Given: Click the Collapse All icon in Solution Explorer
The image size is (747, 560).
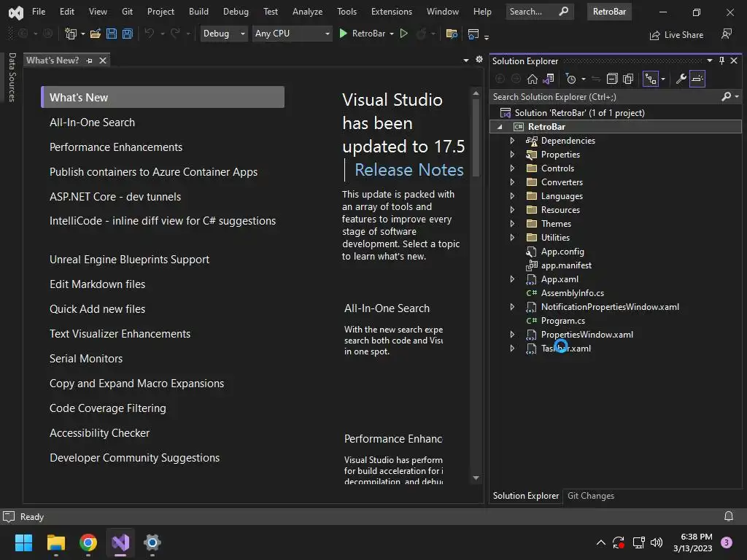Looking at the screenshot, I should click(x=612, y=79).
